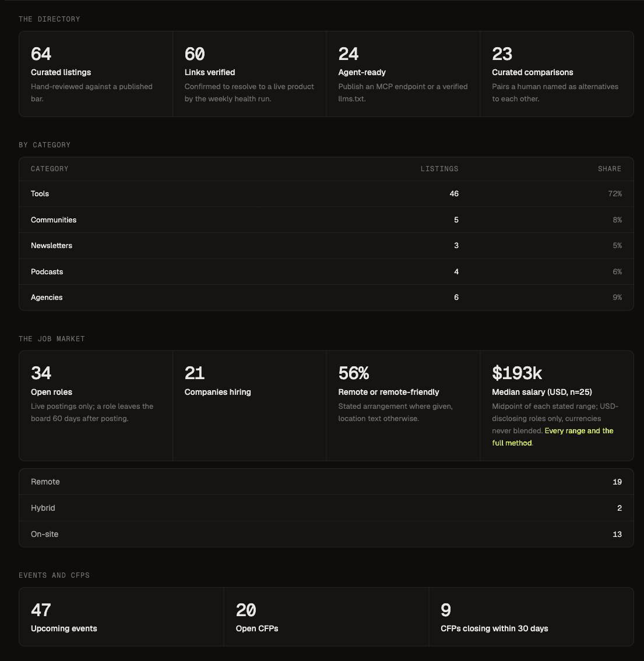The height and width of the screenshot is (661, 644).
Task: Click 'Hand-reviewed against a published bar' text
Action: (x=92, y=93)
